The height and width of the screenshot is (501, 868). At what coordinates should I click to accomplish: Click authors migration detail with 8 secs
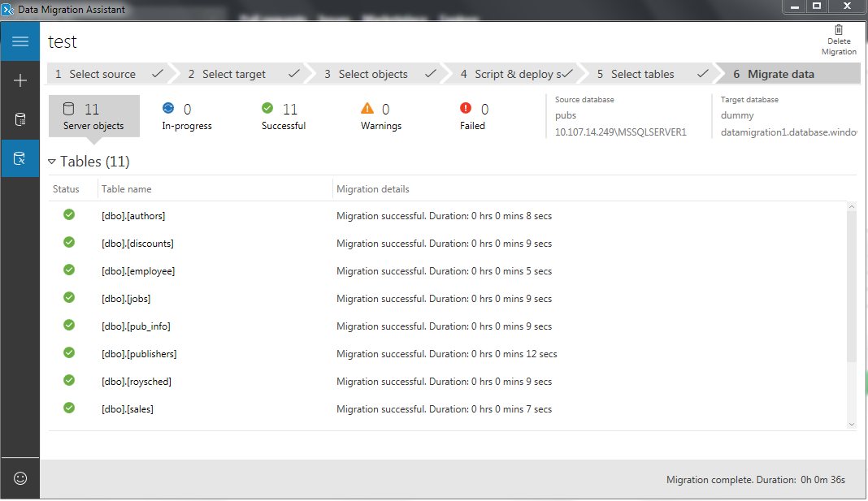click(x=444, y=216)
